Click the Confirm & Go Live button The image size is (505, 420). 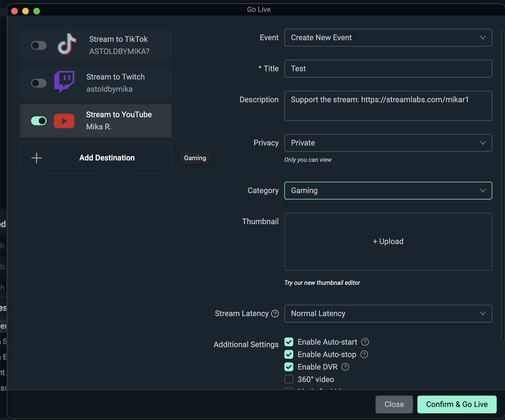456,404
